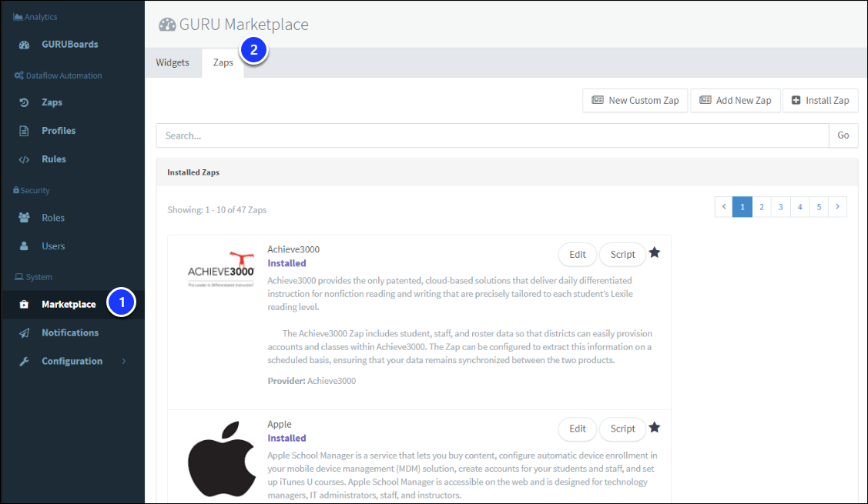Viewport: 868px width, 504px height.
Task: Click the Roles group icon
Action: (24, 218)
